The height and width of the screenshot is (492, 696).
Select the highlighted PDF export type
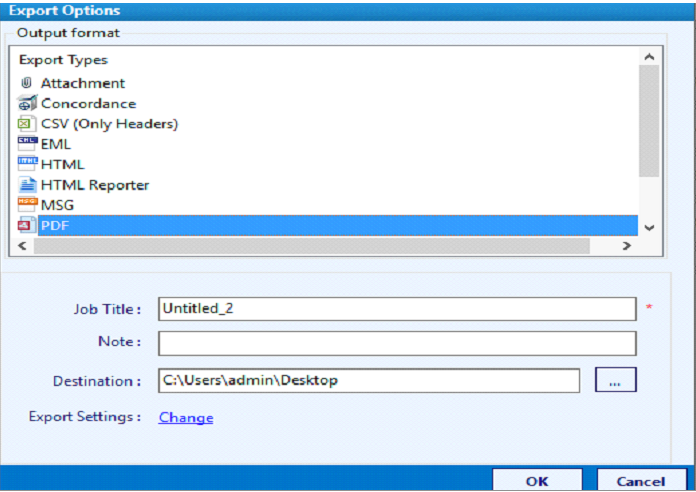(x=338, y=226)
